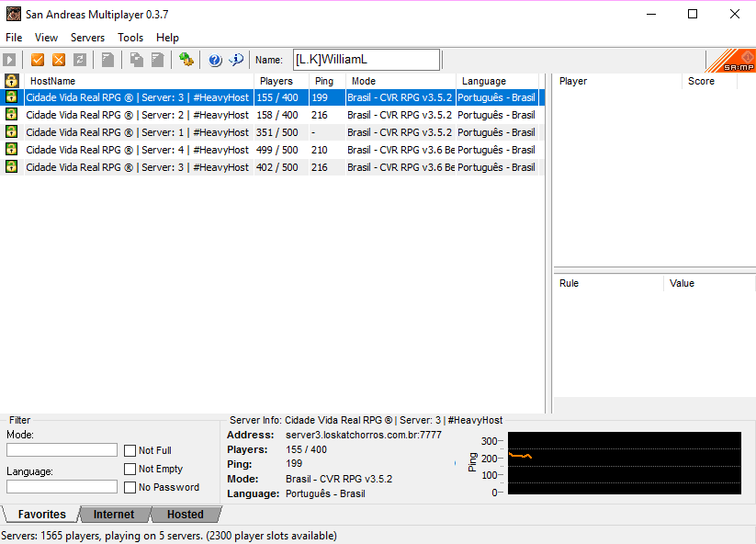Image resolution: width=756 pixels, height=544 pixels.
Task: Click the ping value "210" in the server list
Action: [x=319, y=150]
